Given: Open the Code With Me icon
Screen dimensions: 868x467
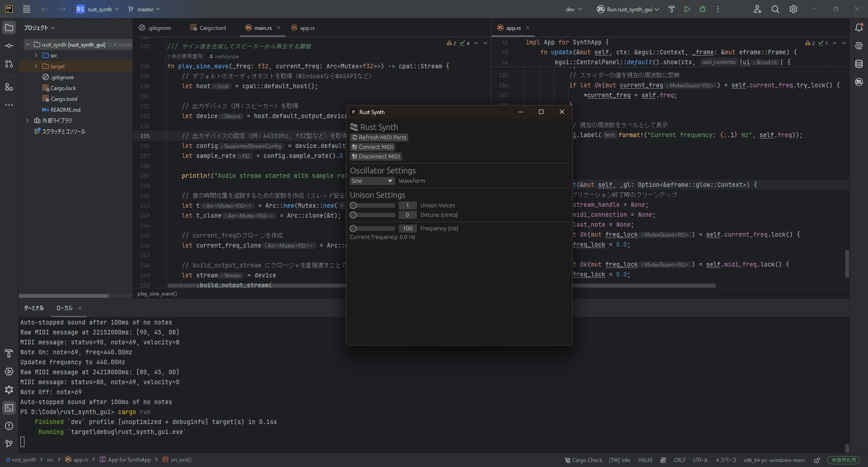Looking at the screenshot, I should coord(758,9).
